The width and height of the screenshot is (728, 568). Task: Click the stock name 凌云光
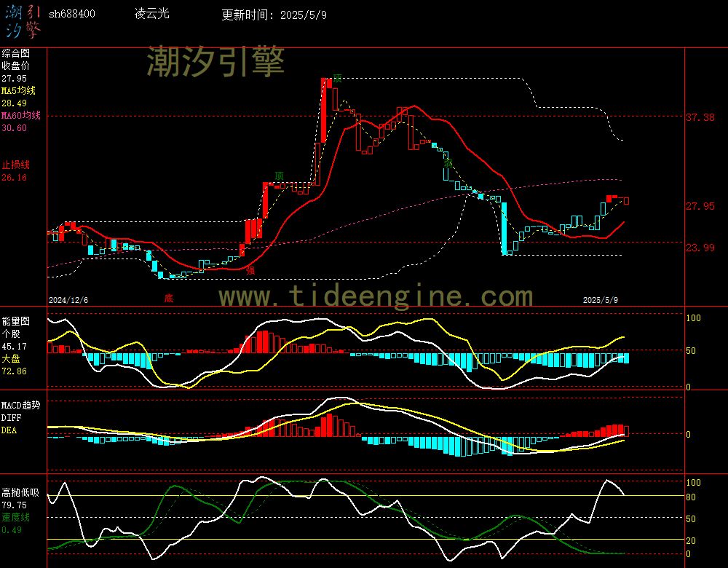(152, 14)
